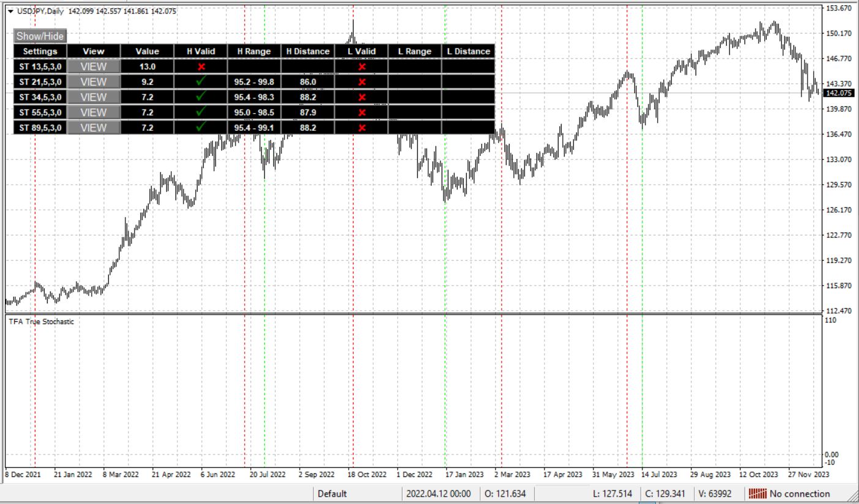This screenshot has width=859, height=504.
Task: Expand the TFA True Stochastic subwindow label
Action: (40, 322)
